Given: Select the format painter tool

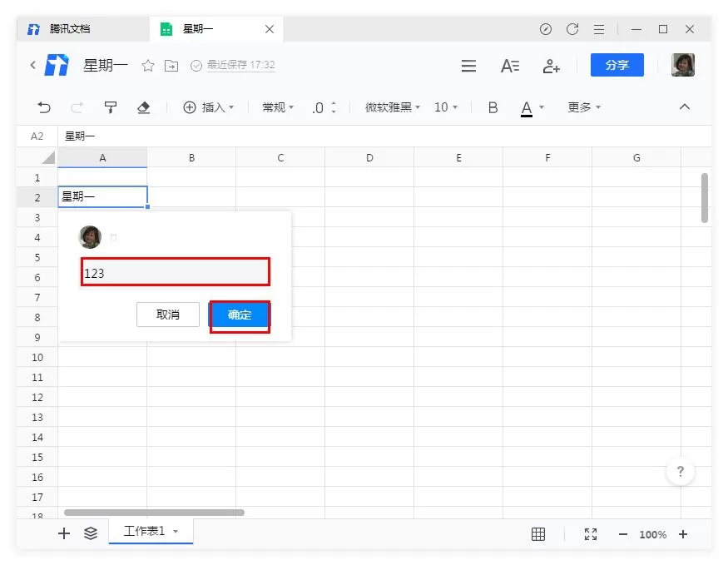Looking at the screenshot, I should pos(111,107).
